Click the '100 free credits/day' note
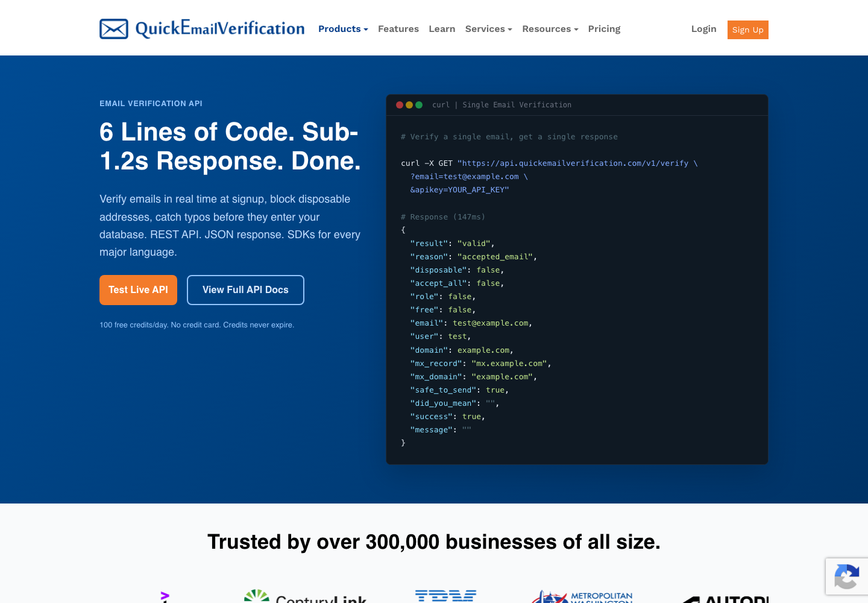Screen dimensions: 868x603 197,325
